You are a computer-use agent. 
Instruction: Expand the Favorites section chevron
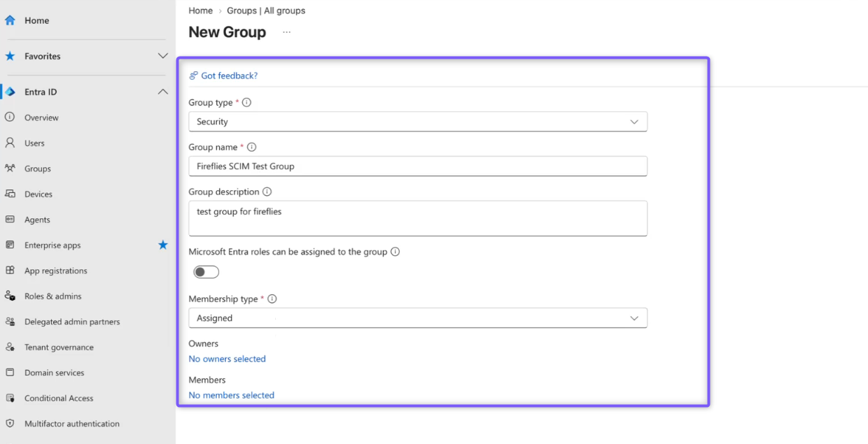click(x=162, y=56)
